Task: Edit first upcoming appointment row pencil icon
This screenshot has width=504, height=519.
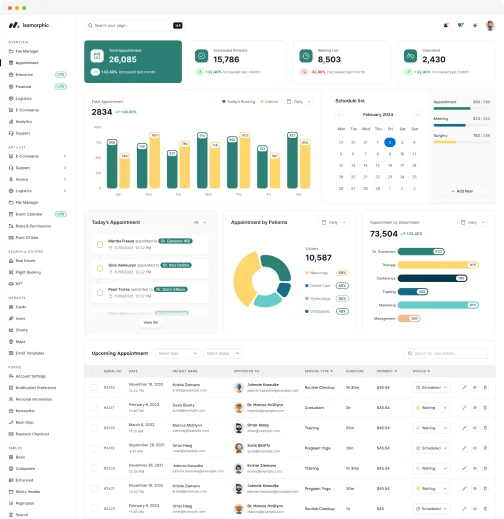Action: (x=464, y=387)
